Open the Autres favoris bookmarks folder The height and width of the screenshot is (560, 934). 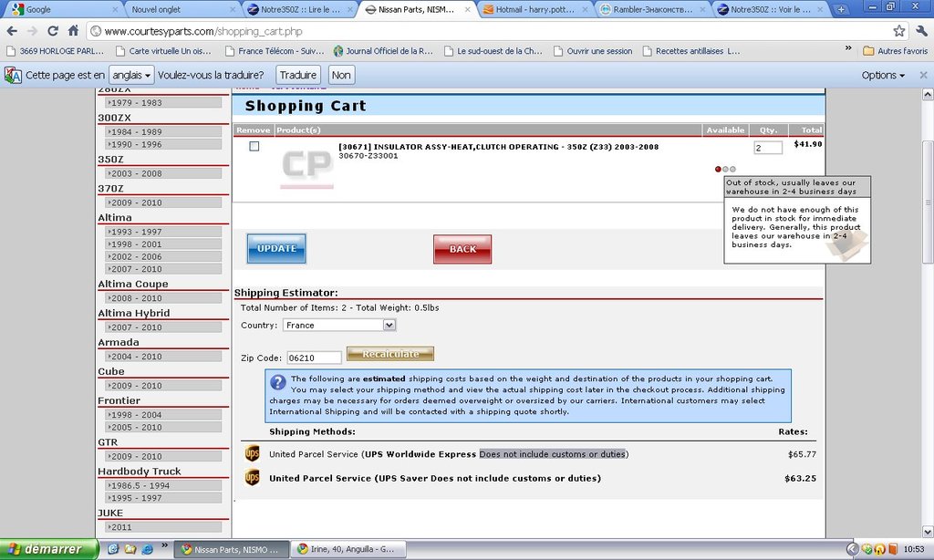pyautogui.click(x=896, y=51)
